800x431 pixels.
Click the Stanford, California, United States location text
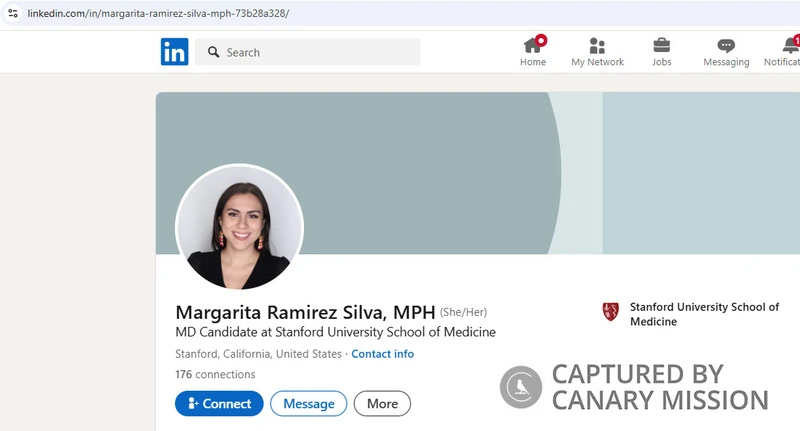click(x=258, y=354)
